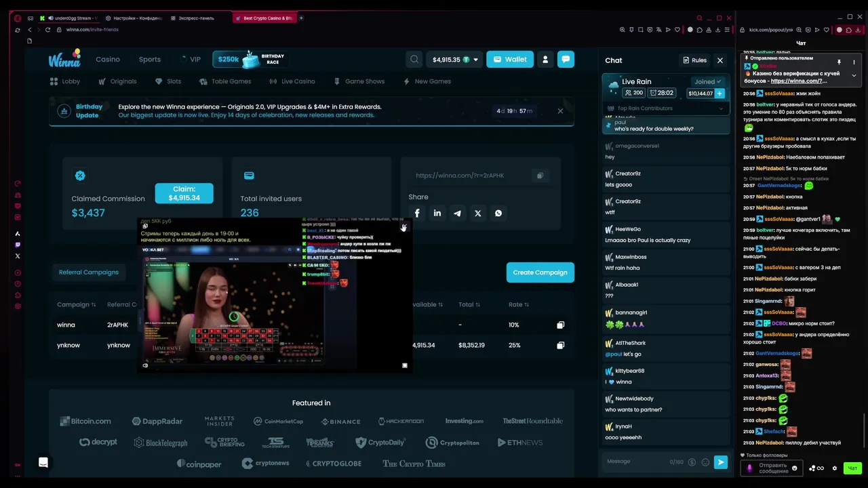Click the green Чат button

tap(852, 468)
